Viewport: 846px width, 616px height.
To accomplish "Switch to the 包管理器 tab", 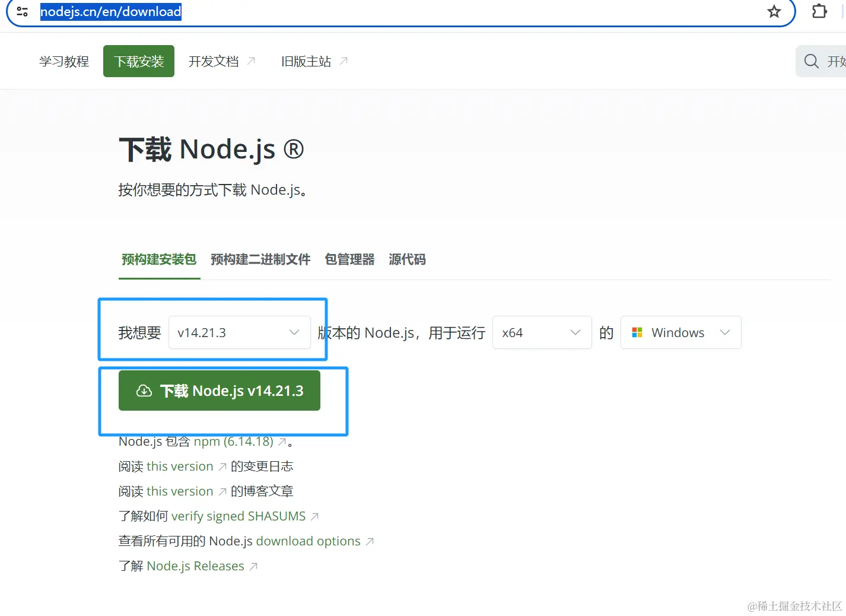I will pyautogui.click(x=349, y=259).
